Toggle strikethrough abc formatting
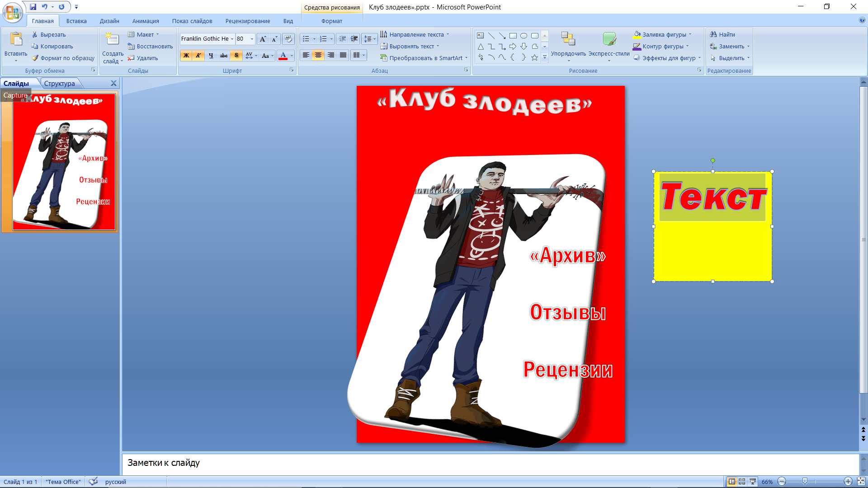868x488 pixels. coord(223,56)
